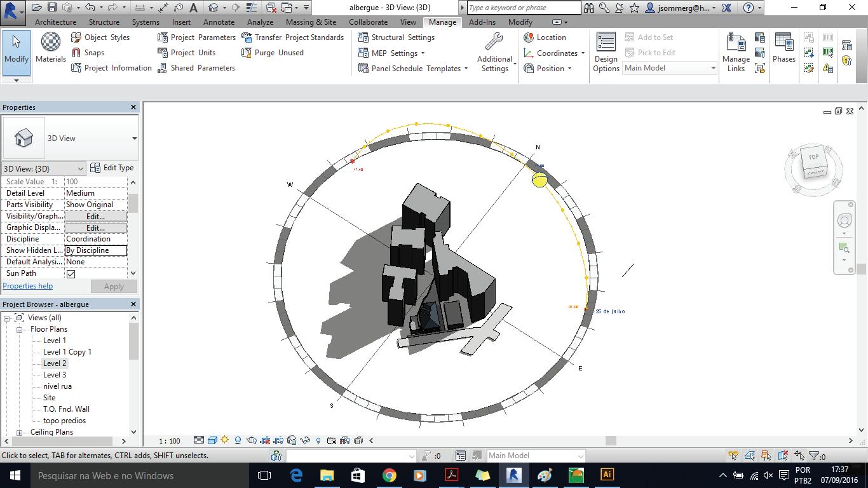Collapse the Floor Plans tree node
This screenshot has height=488, width=868.
pyautogui.click(x=19, y=329)
